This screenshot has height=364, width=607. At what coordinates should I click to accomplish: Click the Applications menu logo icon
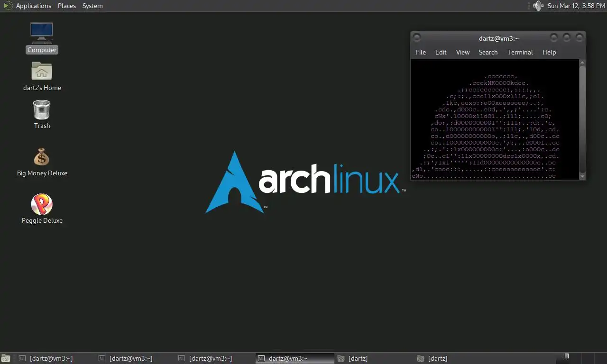click(x=8, y=6)
